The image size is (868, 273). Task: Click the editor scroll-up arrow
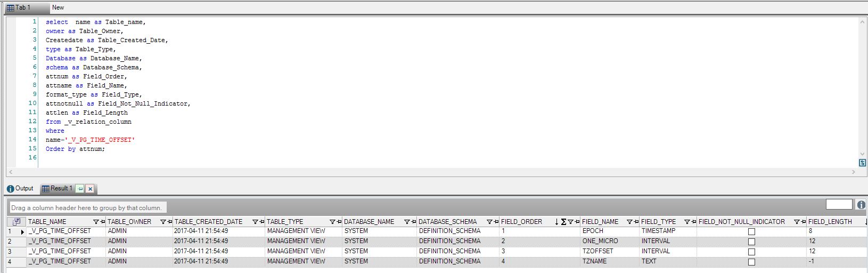tap(862, 22)
